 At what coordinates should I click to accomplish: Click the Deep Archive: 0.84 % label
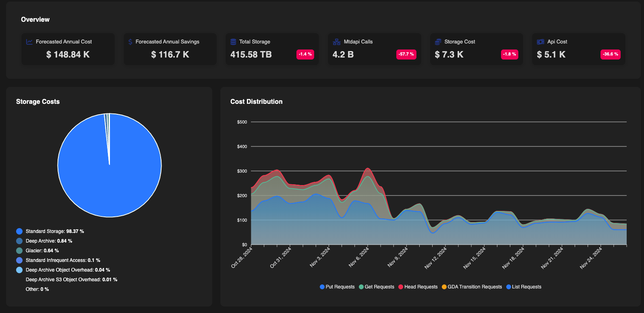coord(49,241)
